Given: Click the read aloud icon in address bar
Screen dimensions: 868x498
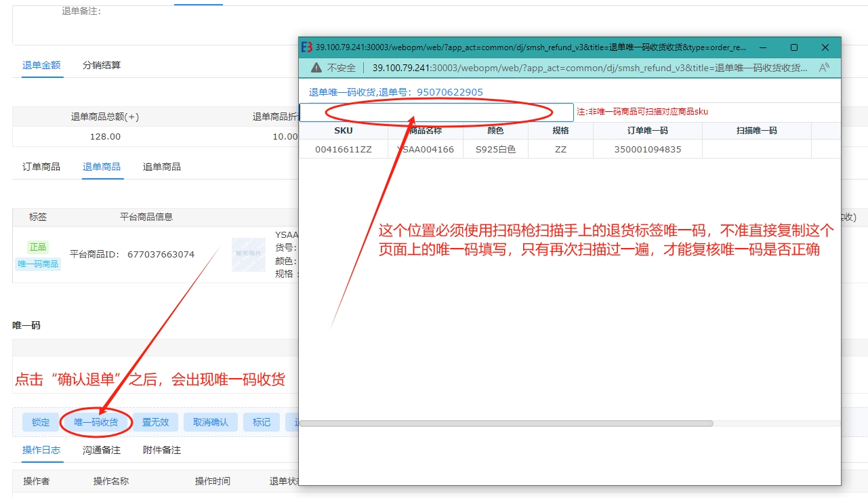Looking at the screenshot, I should [824, 68].
